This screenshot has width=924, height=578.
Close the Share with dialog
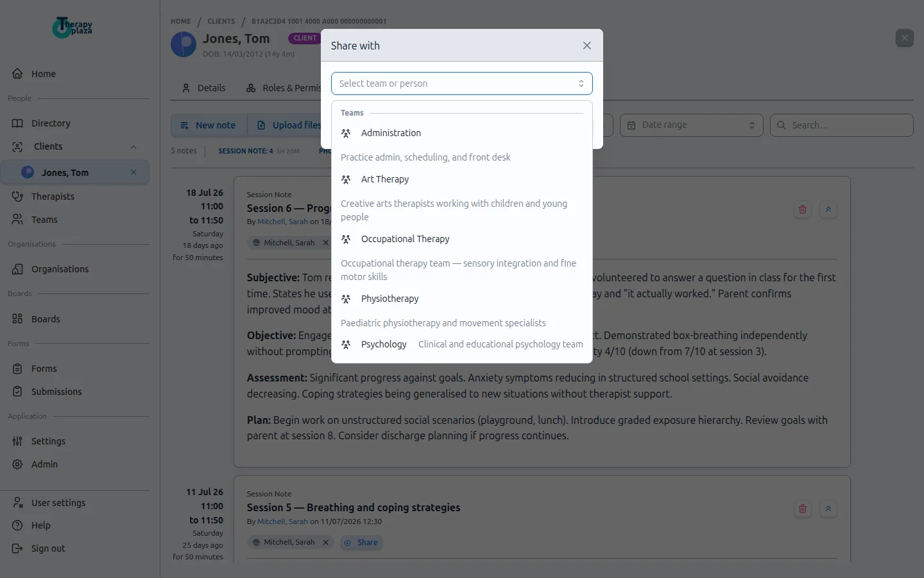tap(586, 46)
